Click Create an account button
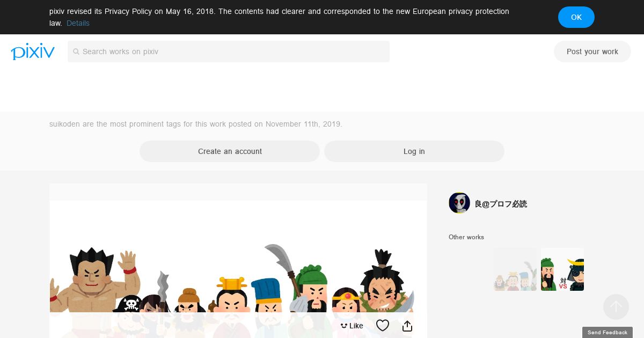644x338 pixels. (x=230, y=151)
